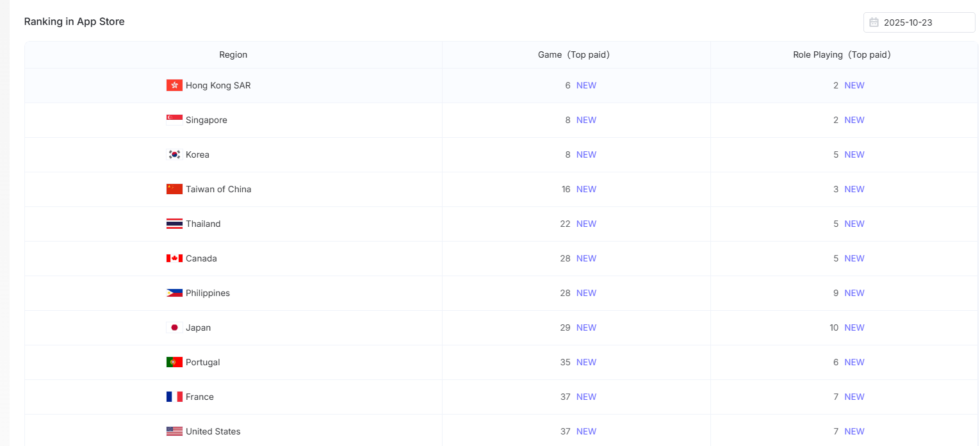Select the Philippines region name
Image resolution: width=980 pixels, height=446 pixels.
click(x=208, y=293)
